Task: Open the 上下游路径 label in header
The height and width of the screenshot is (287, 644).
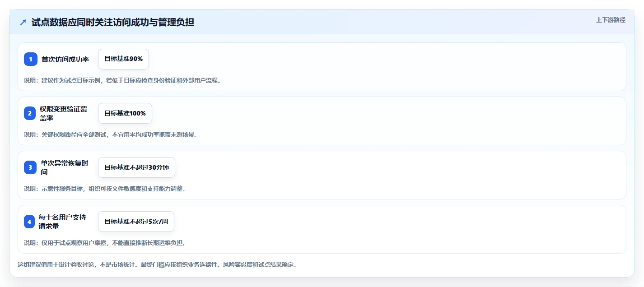Action: [611, 20]
